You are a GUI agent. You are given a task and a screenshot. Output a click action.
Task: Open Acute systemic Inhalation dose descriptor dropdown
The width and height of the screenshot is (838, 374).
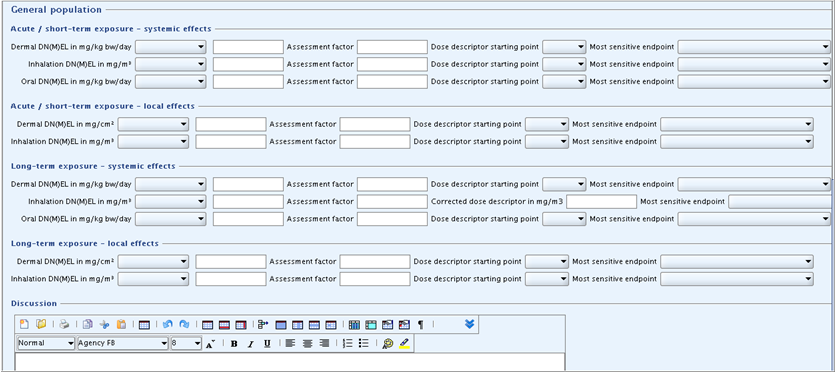564,64
